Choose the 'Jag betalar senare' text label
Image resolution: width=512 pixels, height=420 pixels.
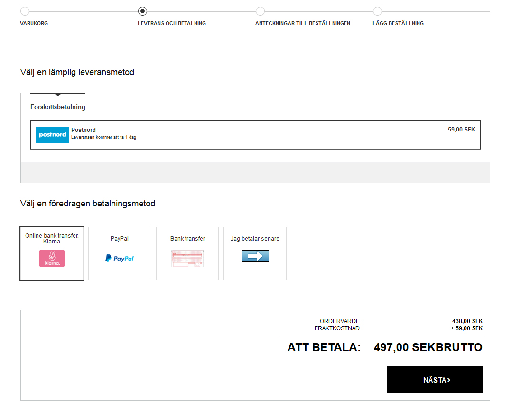pos(255,239)
